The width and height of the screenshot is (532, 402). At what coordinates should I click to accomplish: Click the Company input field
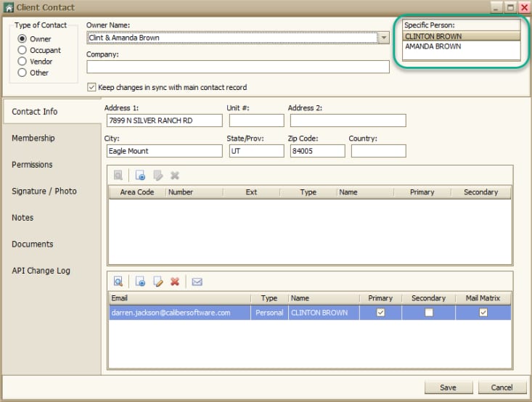click(238, 67)
